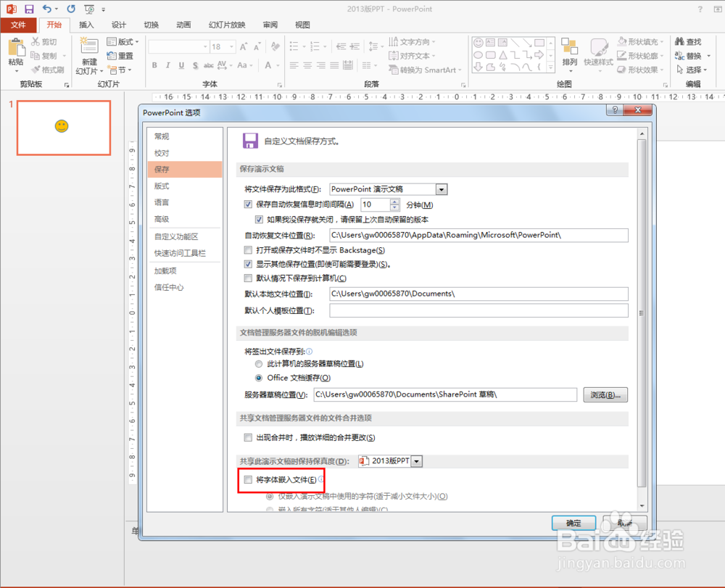
Task: Open the Align Text (对齐文本) dropdown
Action: point(434,56)
